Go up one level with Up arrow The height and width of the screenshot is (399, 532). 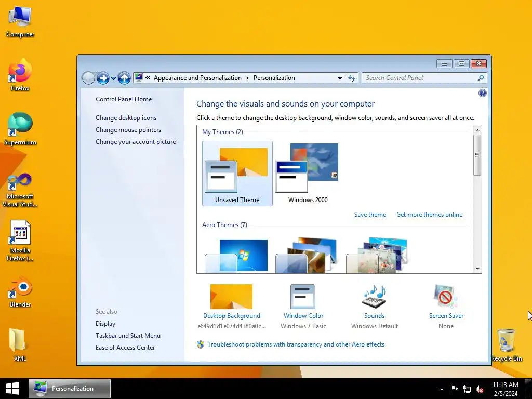point(124,78)
